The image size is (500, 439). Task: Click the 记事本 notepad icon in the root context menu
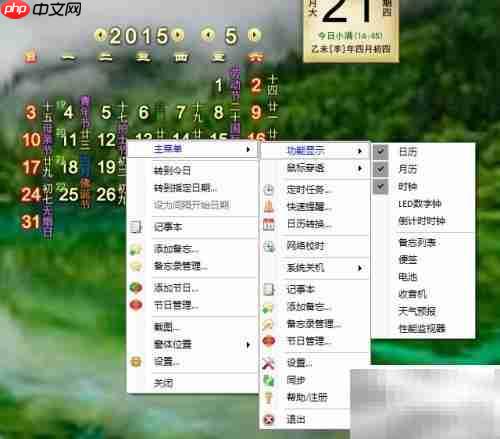pos(136,227)
